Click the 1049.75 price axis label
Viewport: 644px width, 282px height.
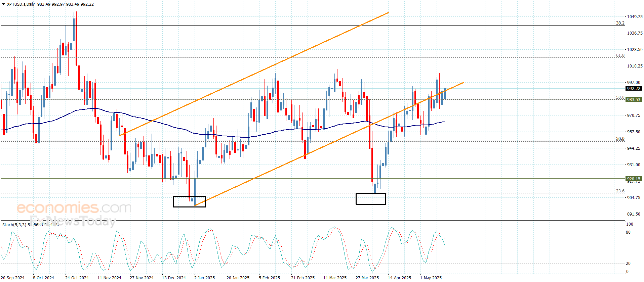click(x=635, y=17)
